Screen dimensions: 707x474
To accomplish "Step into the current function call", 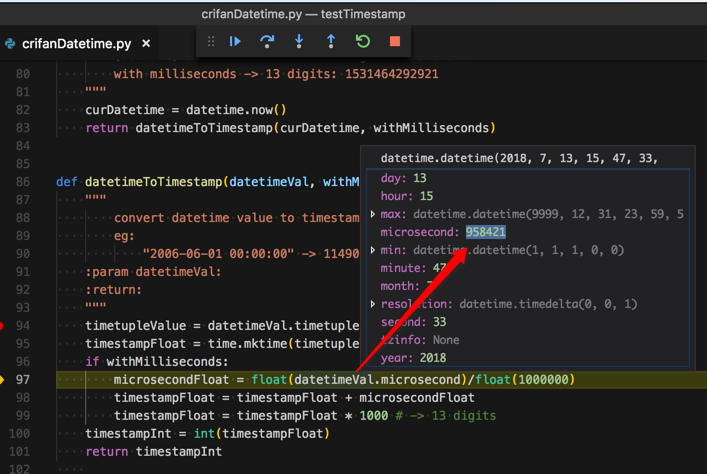I will pyautogui.click(x=299, y=41).
